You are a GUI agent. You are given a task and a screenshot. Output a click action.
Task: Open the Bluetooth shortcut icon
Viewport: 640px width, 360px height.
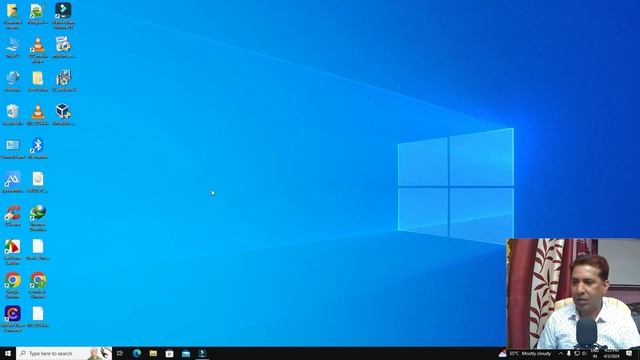point(38,148)
